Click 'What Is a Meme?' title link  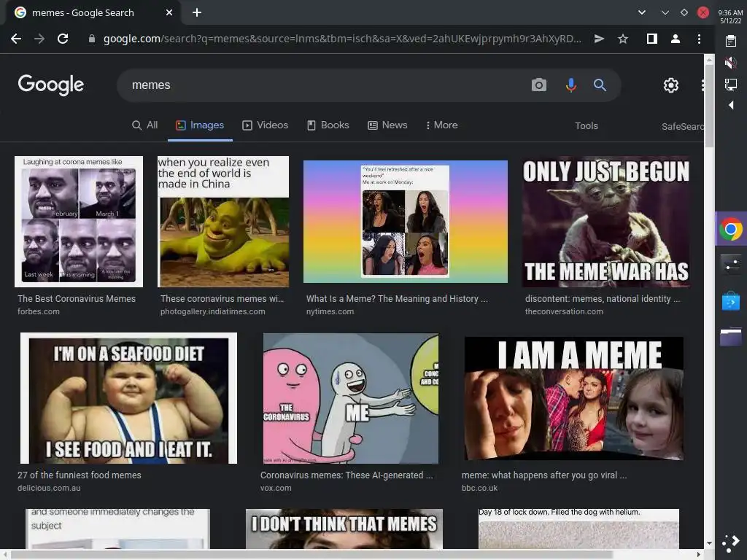(397, 299)
